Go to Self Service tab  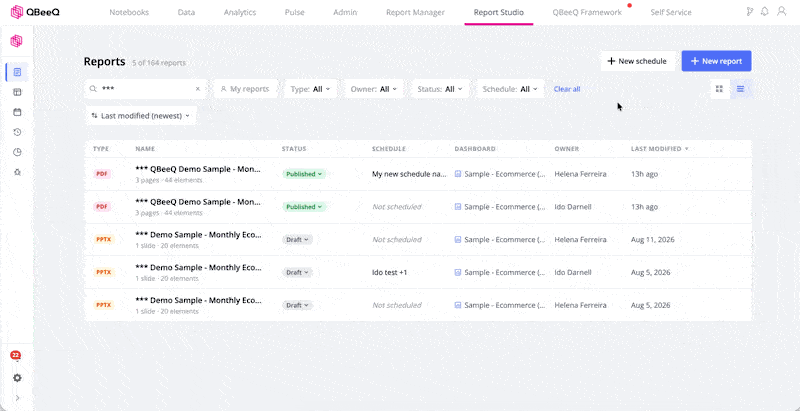click(x=671, y=12)
